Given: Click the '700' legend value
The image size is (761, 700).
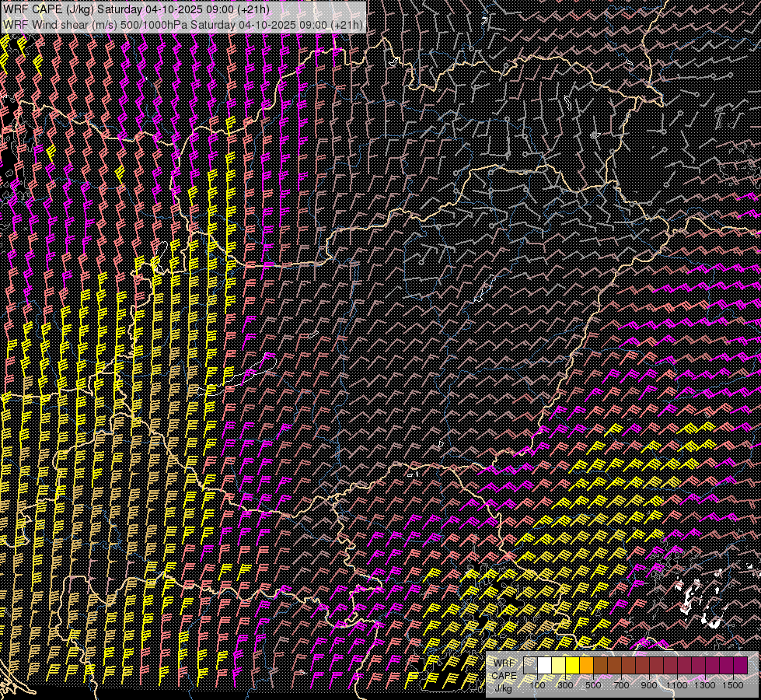Looking at the screenshot, I should 621,685.
